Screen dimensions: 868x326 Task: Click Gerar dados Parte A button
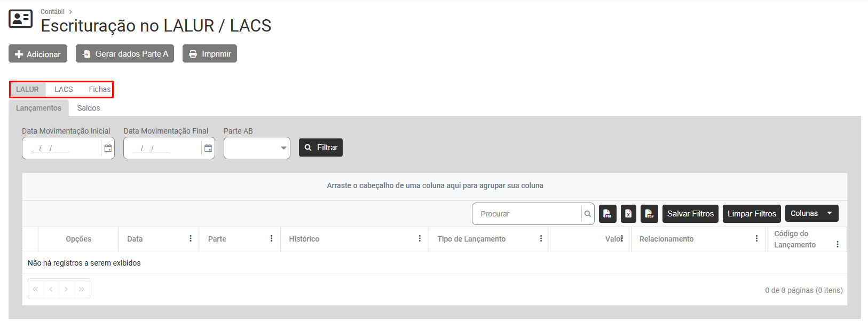coord(125,53)
